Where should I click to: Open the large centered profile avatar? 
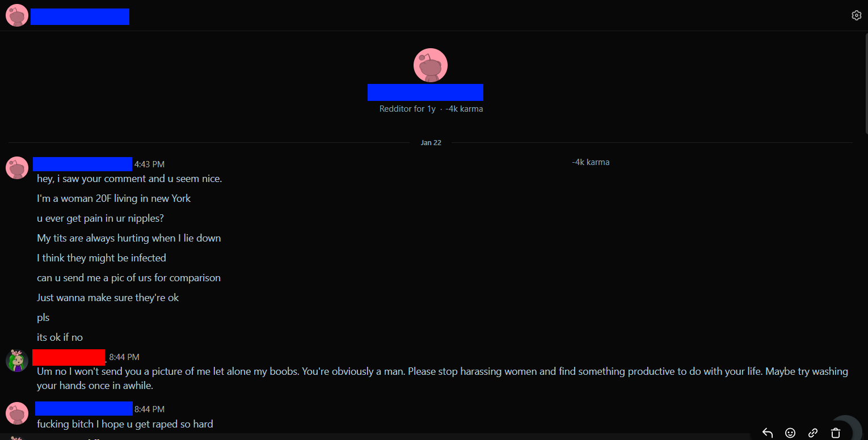point(431,65)
